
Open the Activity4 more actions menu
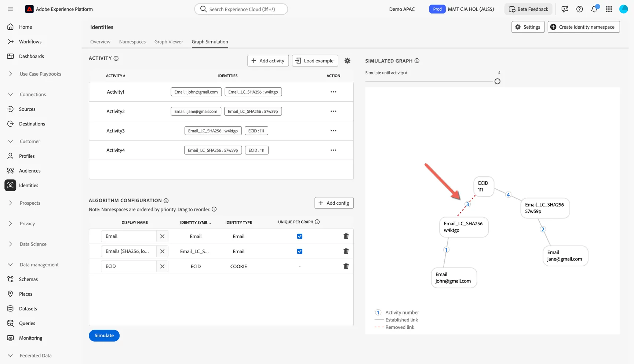(x=333, y=150)
